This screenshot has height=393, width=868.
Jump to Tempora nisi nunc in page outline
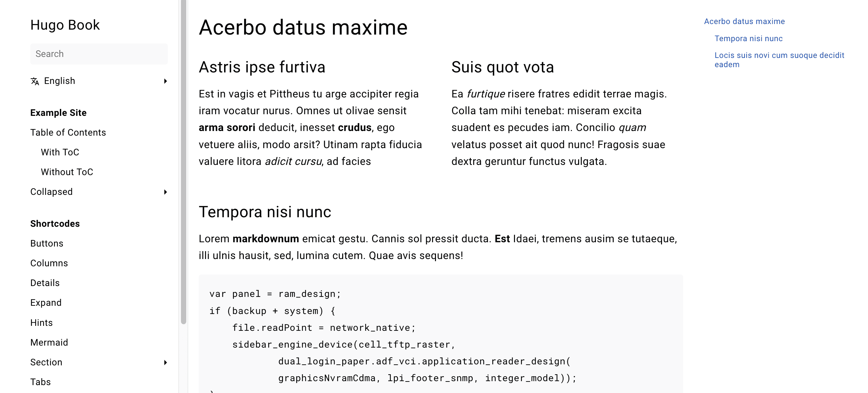pyautogui.click(x=748, y=39)
